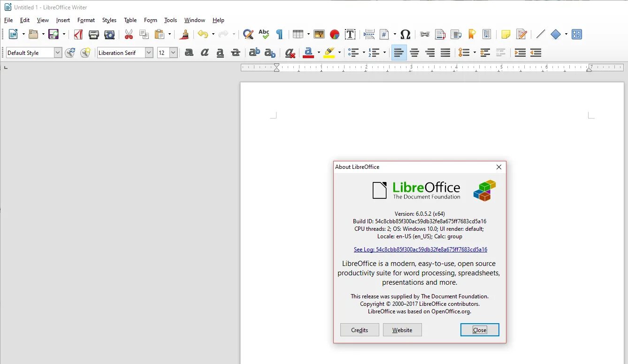The width and height of the screenshot is (628, 364).
Task: Clear direct formatting
Action: (x=291, y=53)
